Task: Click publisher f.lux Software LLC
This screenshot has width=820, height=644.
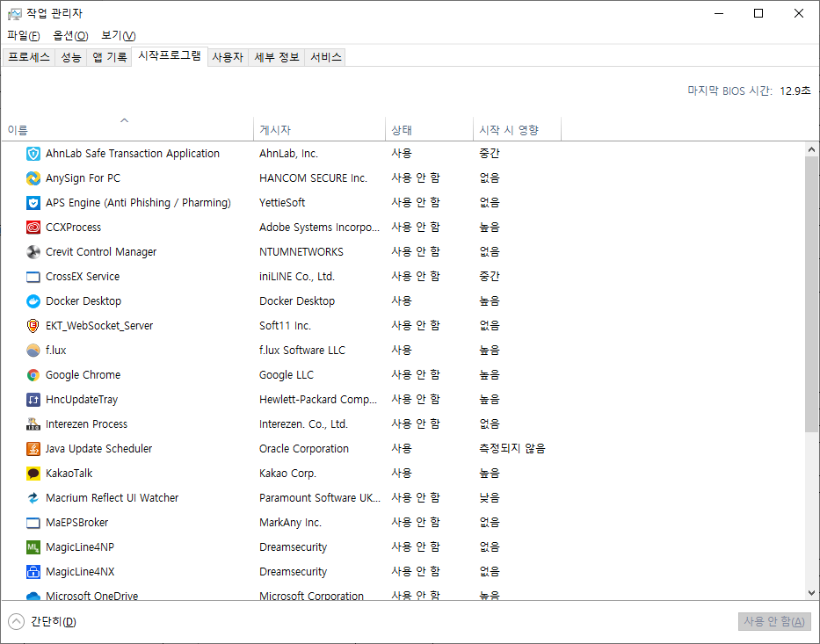Action: point(302,351)
